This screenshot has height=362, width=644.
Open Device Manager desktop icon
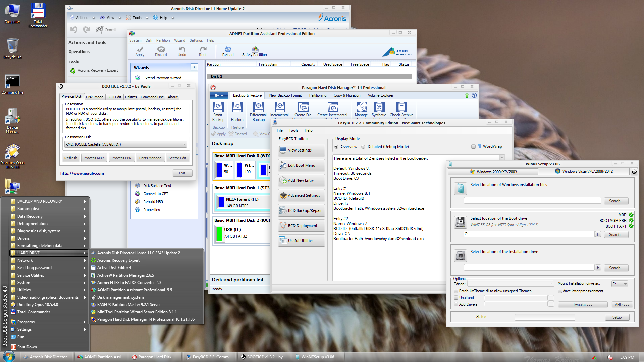(12, 121)
